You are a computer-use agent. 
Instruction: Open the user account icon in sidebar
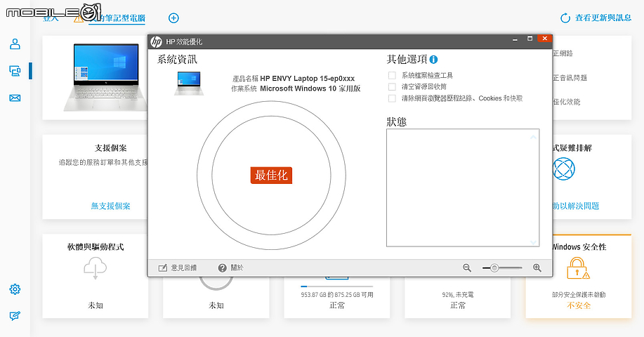[15, 44]
